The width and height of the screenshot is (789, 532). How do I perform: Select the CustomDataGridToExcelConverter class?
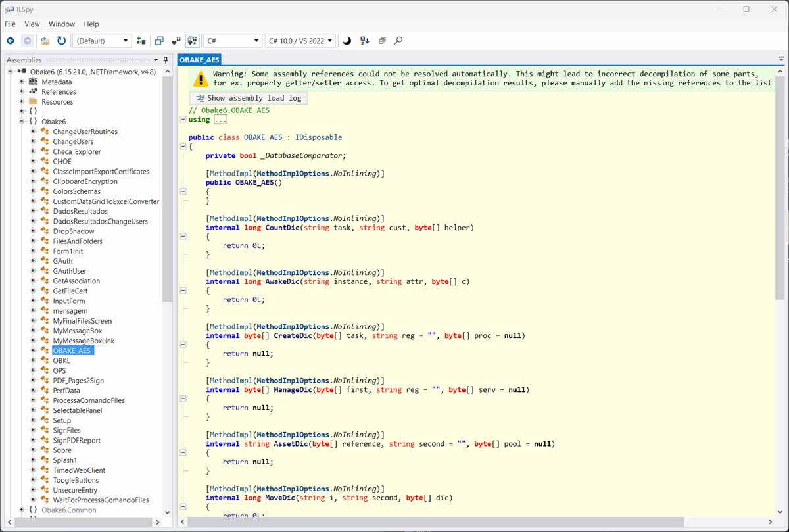[106, 201]
